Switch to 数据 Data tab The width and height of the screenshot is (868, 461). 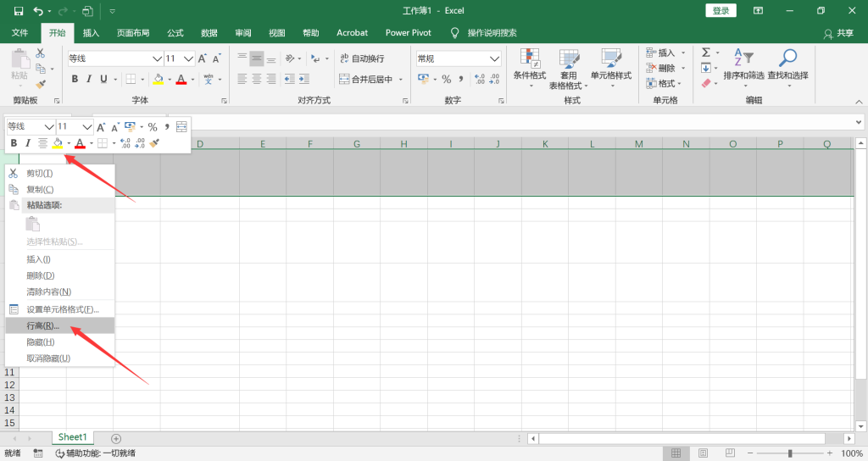[x=209, y=33]
